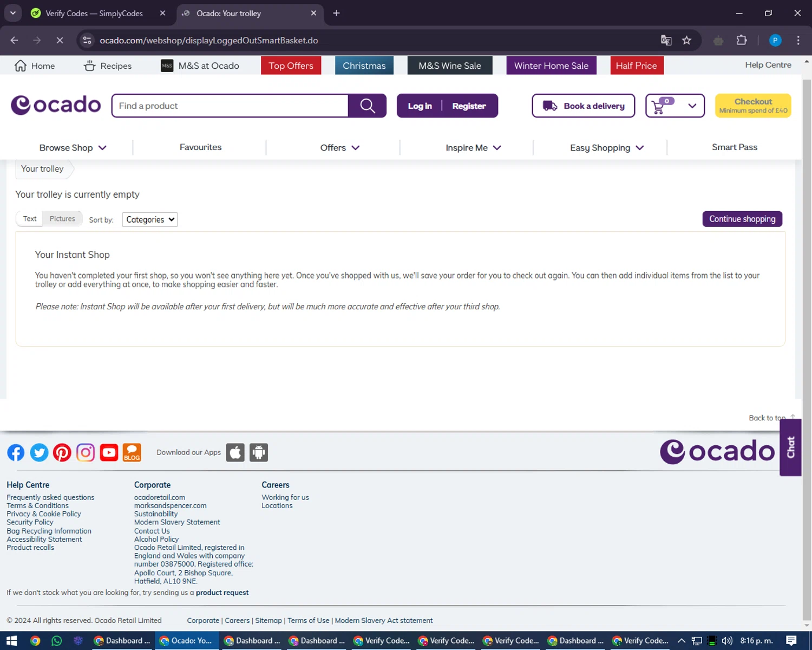This screenshot has height=650, width=812.
Task: Stop page loading with X button
Action: tap(60, 40)
